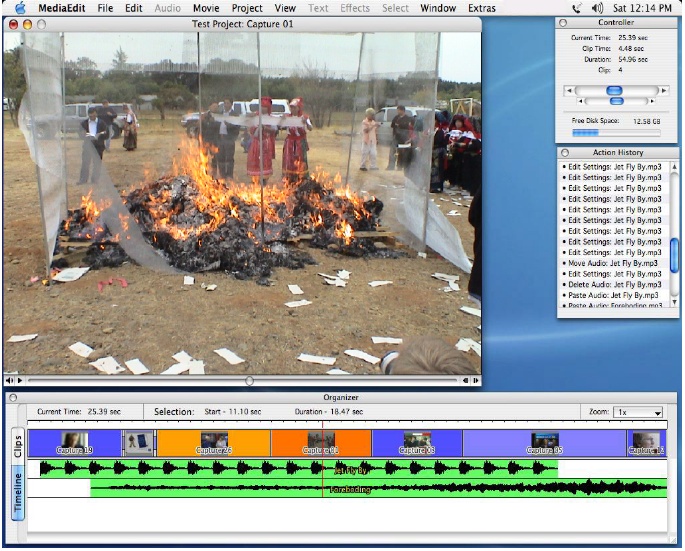
Task: Open the Movie menu
Action: [x=206, y=8]
